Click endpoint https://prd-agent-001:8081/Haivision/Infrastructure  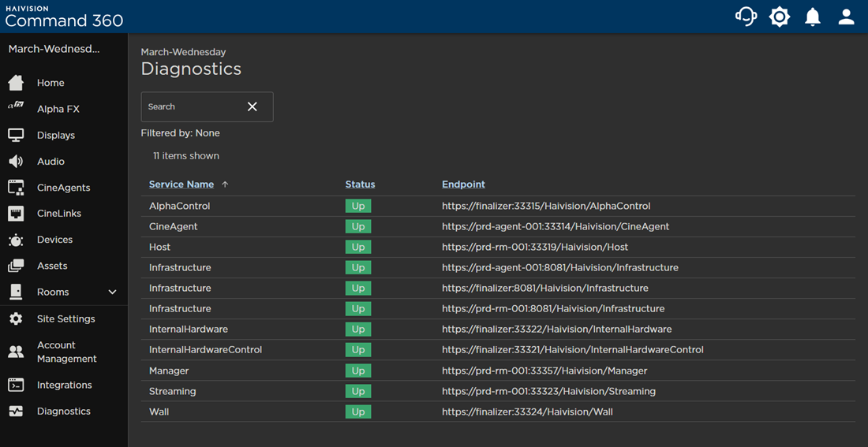(560, 268)
